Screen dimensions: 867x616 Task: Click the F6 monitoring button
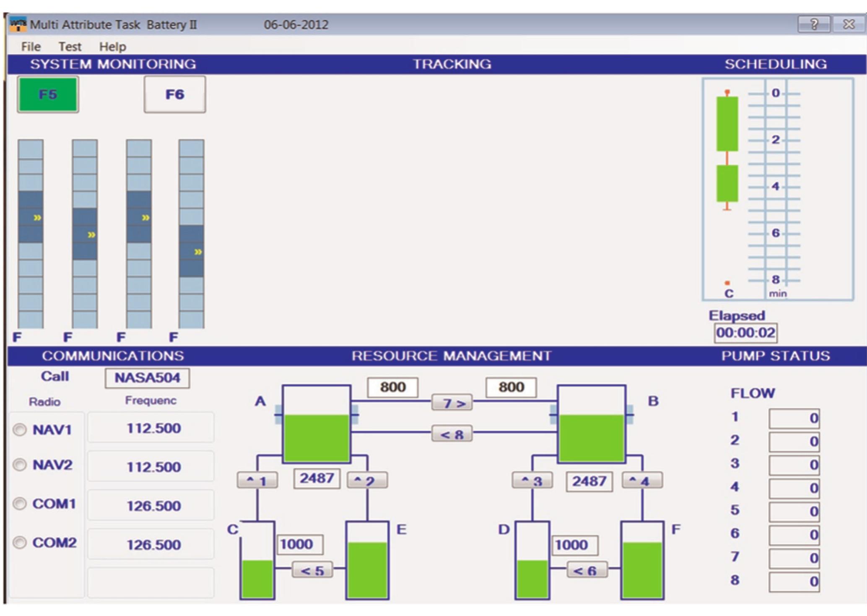point(175,94)
